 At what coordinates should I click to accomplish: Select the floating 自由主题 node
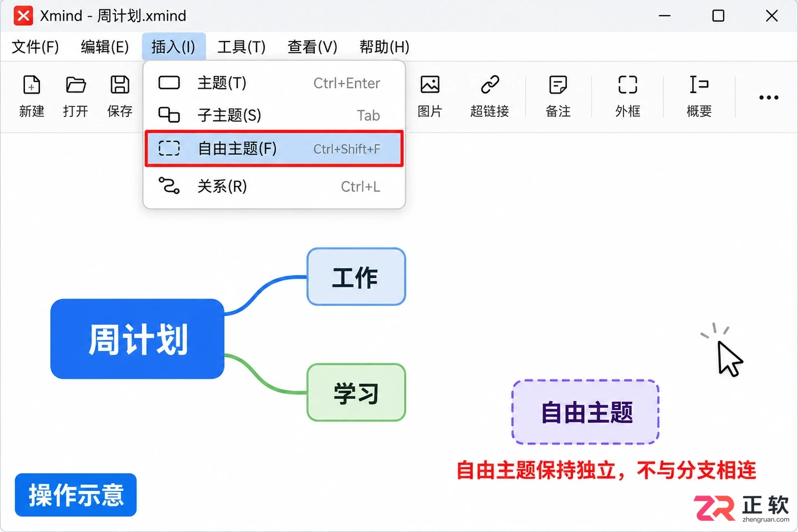coord(585,412)
